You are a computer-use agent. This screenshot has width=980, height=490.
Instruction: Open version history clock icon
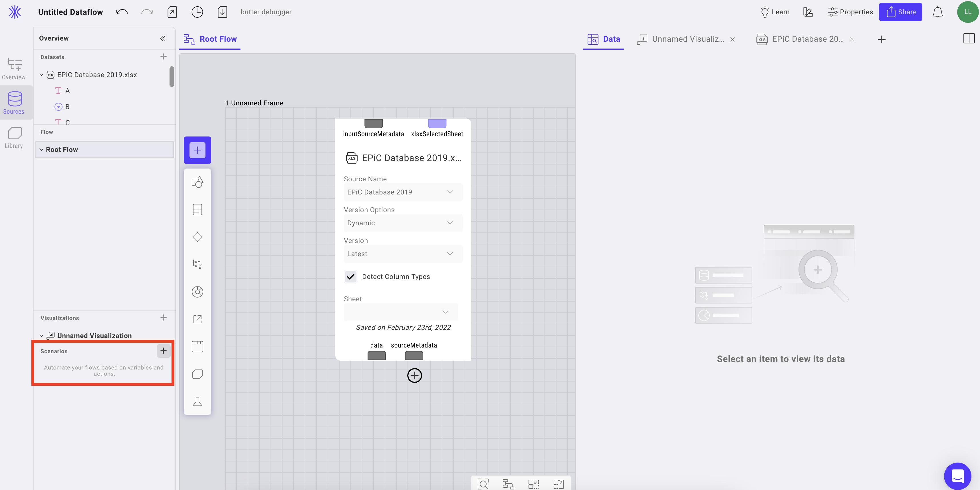coord(197,12)
